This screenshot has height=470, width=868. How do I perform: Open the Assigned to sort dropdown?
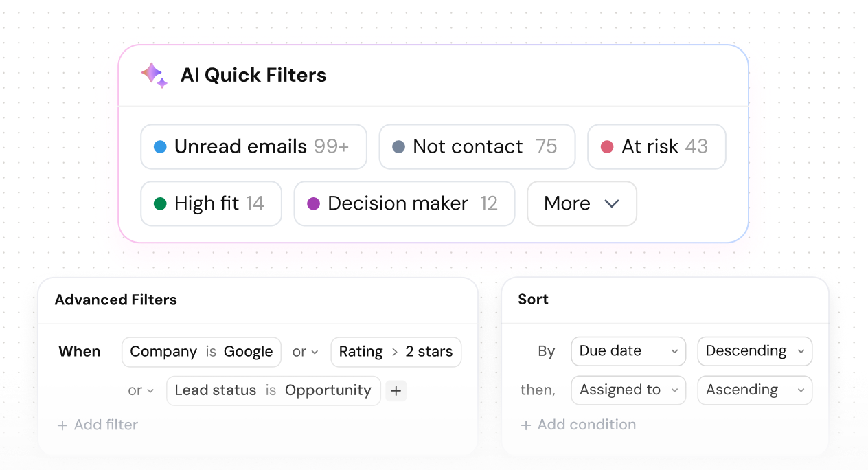point(628,390)
